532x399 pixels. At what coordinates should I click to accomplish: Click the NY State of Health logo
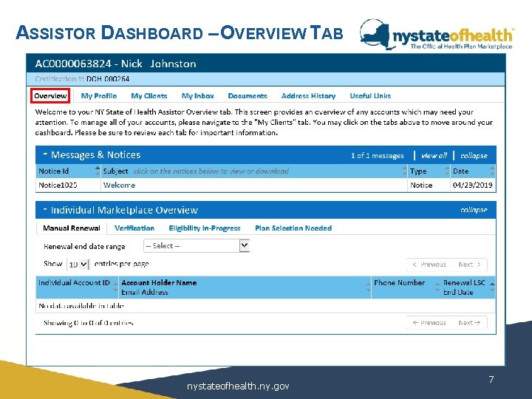437,35
